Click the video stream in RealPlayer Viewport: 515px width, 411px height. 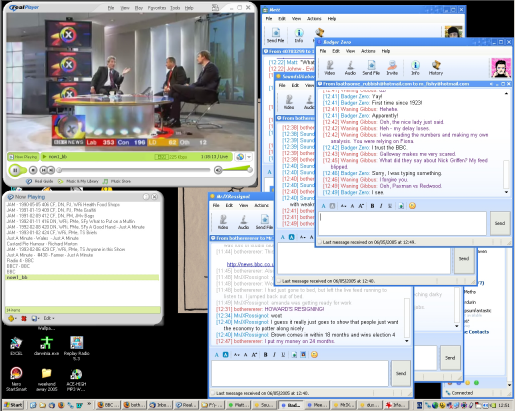[x=130, y=82]
